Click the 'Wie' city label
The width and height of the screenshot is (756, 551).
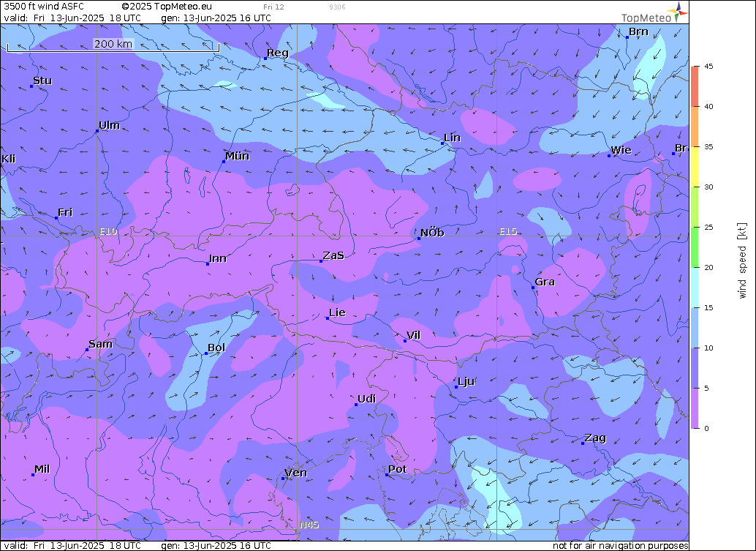[x=621, y=150]
